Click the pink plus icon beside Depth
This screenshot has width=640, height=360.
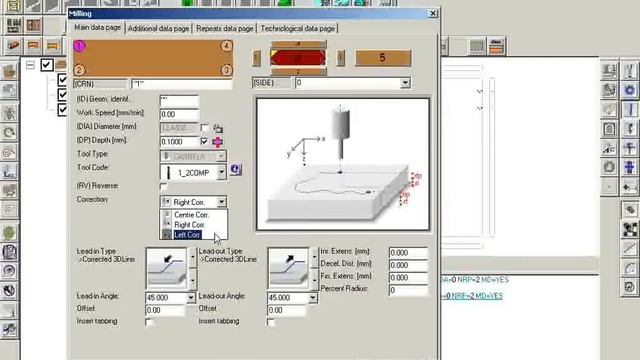[x=217, y=142]
